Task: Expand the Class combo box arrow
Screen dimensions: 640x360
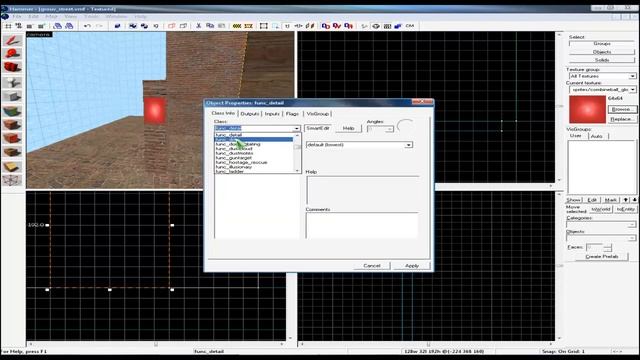Action: pyautogui.click(x=297, y=129)
